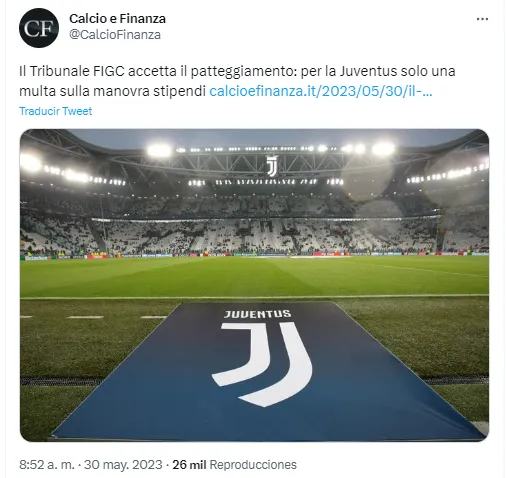Click the JUVENTUS wordmark on the mat
Image resolution: width=506 pixels, height=478 pixels.
click(x=258, y=314)
